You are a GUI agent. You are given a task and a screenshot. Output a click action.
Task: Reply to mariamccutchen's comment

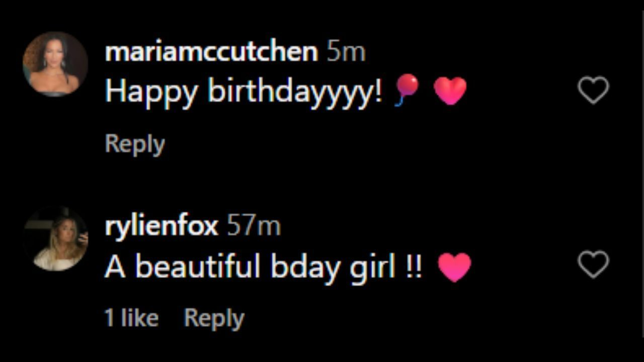tap(135, 144)
